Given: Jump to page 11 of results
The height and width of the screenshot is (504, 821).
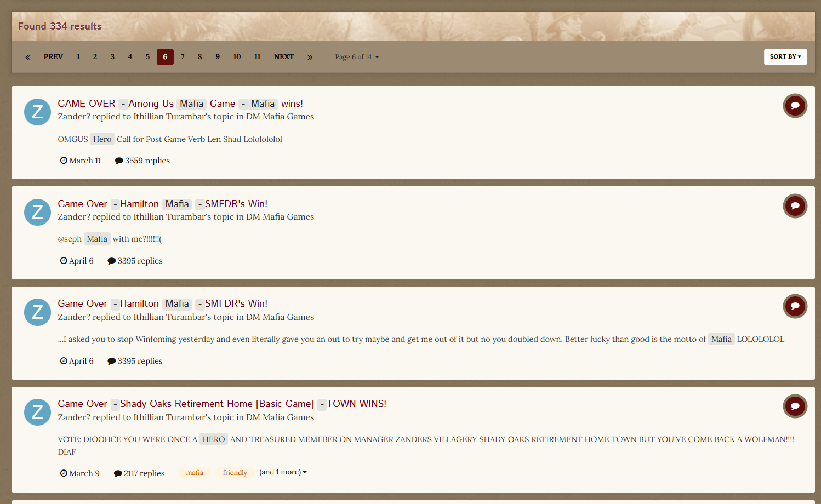Looking at the screenshot, I should [x=257, y=57].
